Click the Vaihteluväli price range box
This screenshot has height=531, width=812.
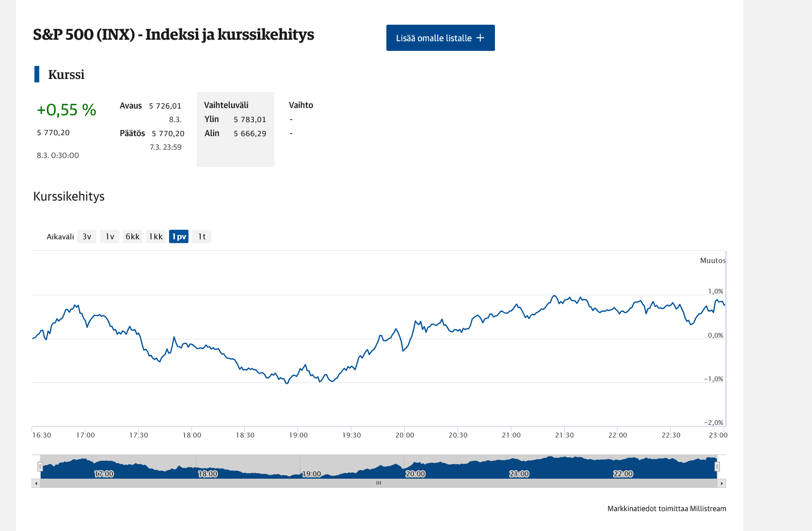point(236,129)
